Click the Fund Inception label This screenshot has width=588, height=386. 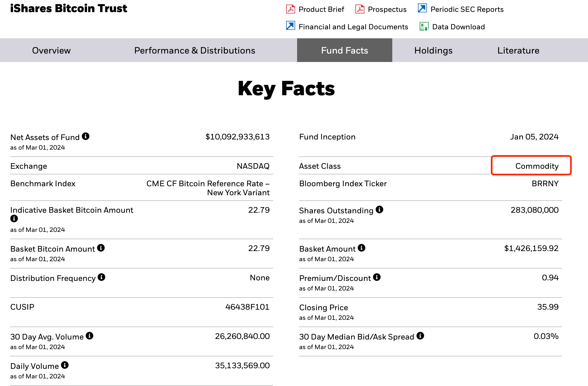(327, 137)
